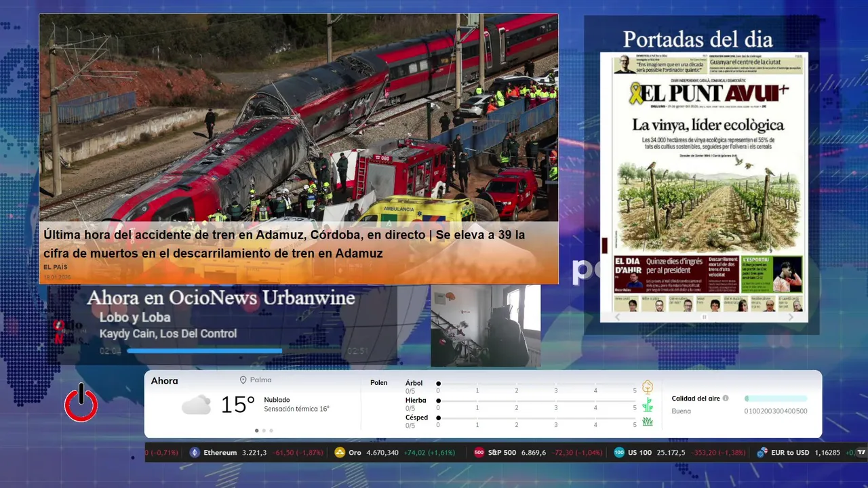Click the cloudy weather icon
The width and height of the screenshot is (868, 488).
point(196,405)
